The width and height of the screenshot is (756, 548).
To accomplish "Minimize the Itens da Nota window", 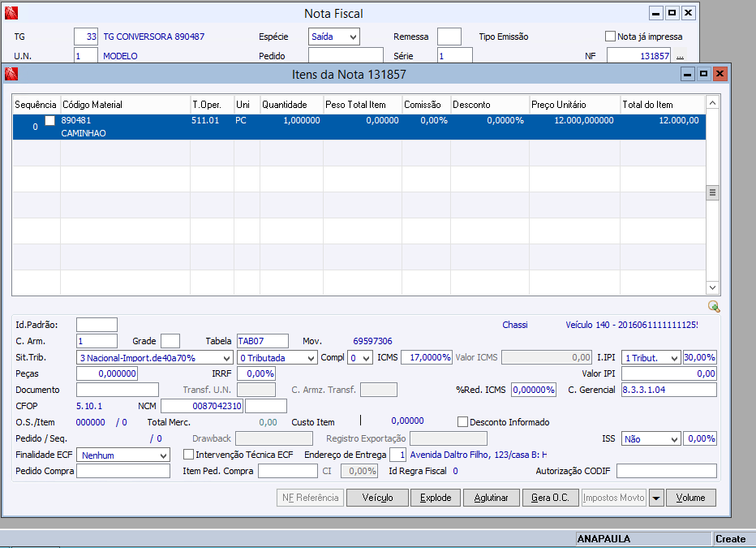I will coord(688,74).
